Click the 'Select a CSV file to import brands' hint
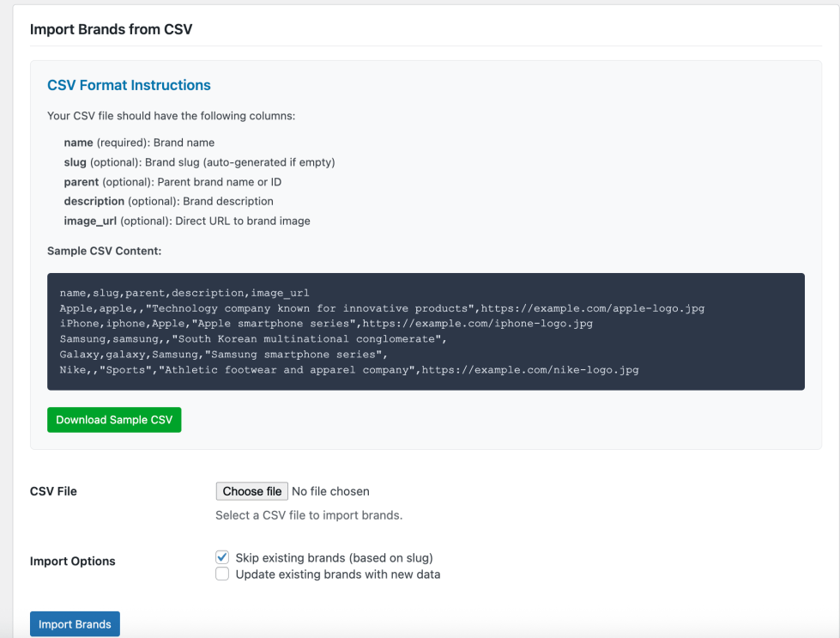840x638 pixels. (309, 515)
